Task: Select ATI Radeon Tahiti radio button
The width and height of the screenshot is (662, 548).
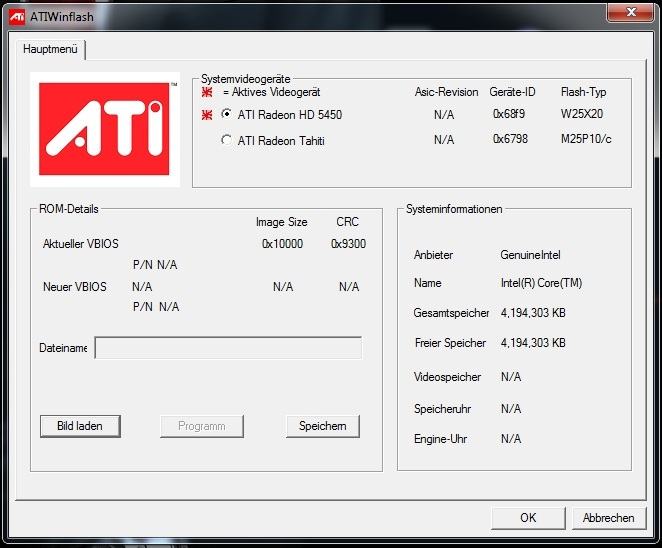Action: pyautogui.click(x=226, y=140)
